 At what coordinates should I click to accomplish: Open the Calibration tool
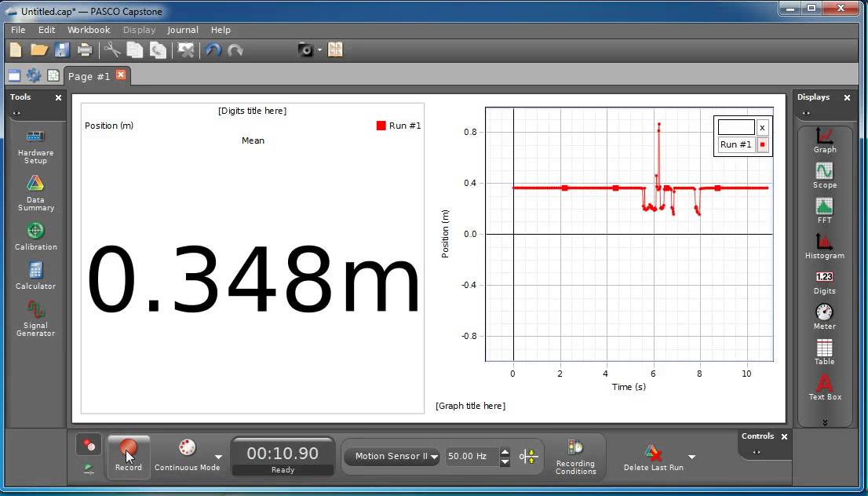(x=35, y=236)
